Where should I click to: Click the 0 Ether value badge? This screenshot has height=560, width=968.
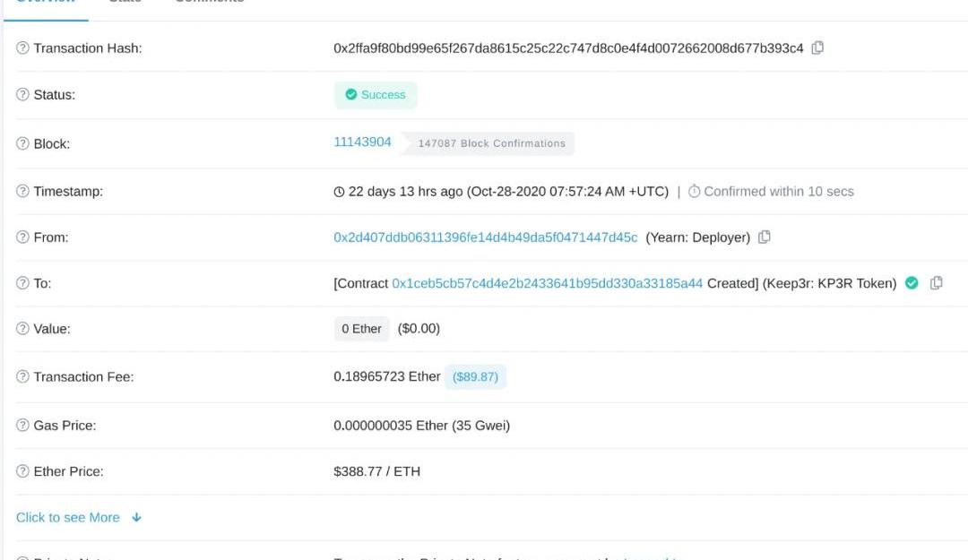coord(361,329)
